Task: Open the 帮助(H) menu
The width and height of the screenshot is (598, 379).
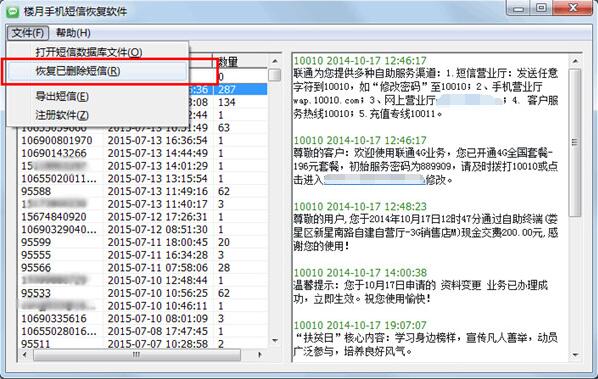Action: [x=73, y=33]
